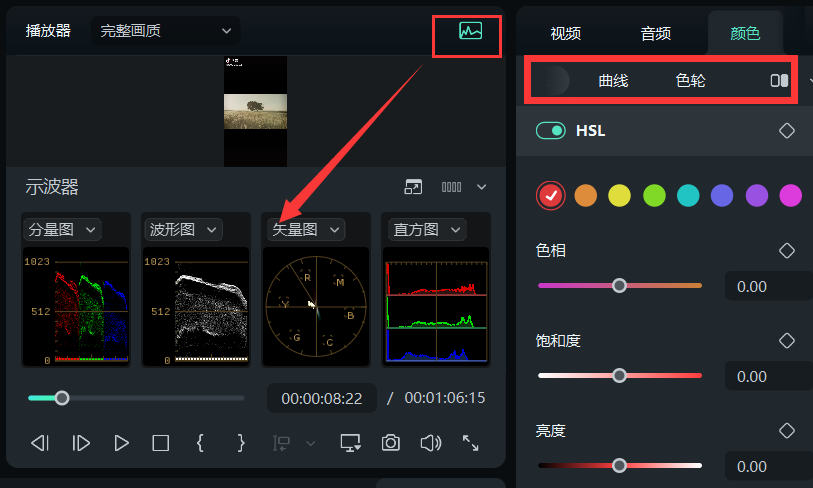The width and height of the screenshot is (813, 488).
Task: Play the video preview
Action: [121, 443]
